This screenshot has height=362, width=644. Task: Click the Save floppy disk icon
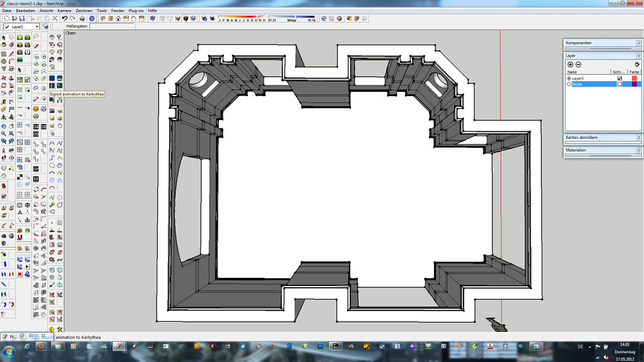pos(22,18)
